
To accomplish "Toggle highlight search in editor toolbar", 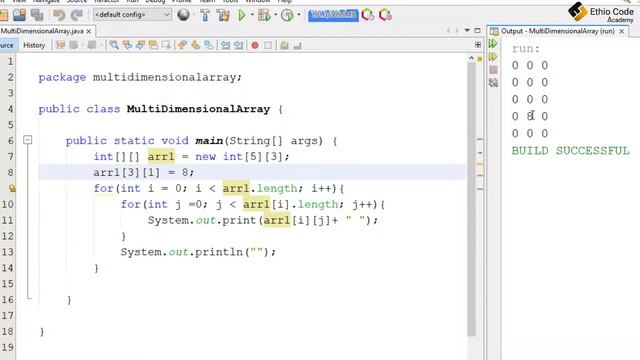I will [x=153, y=45].
